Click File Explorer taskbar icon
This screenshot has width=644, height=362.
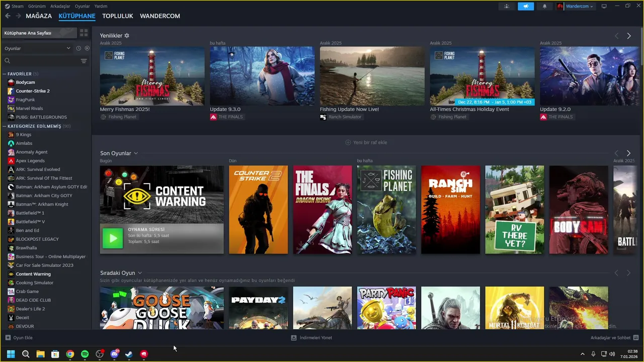click(x=40, y=354)
